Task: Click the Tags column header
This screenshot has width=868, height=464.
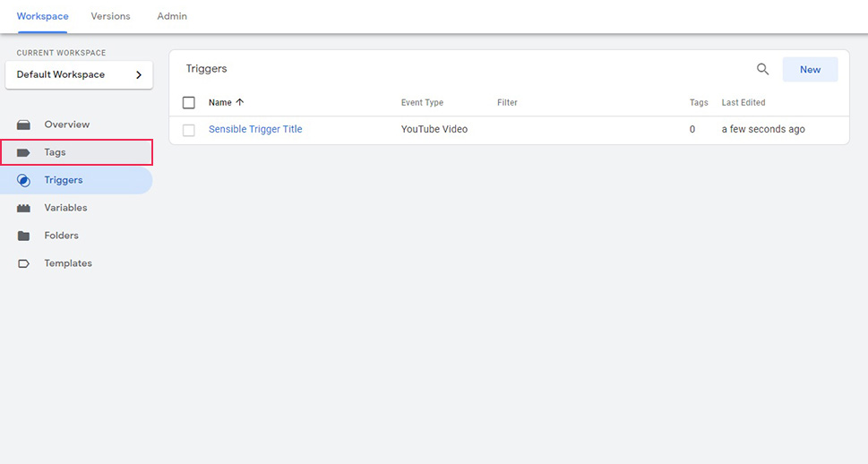Action: pos(699,102)
